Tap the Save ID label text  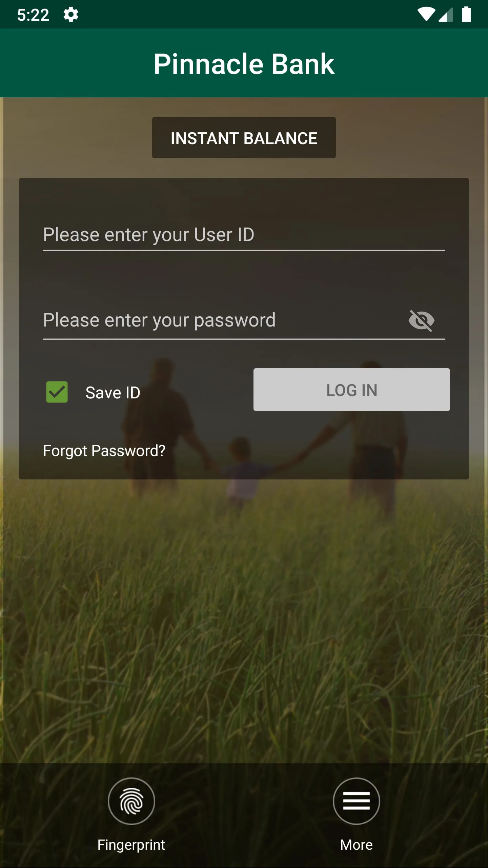point(113,393)
